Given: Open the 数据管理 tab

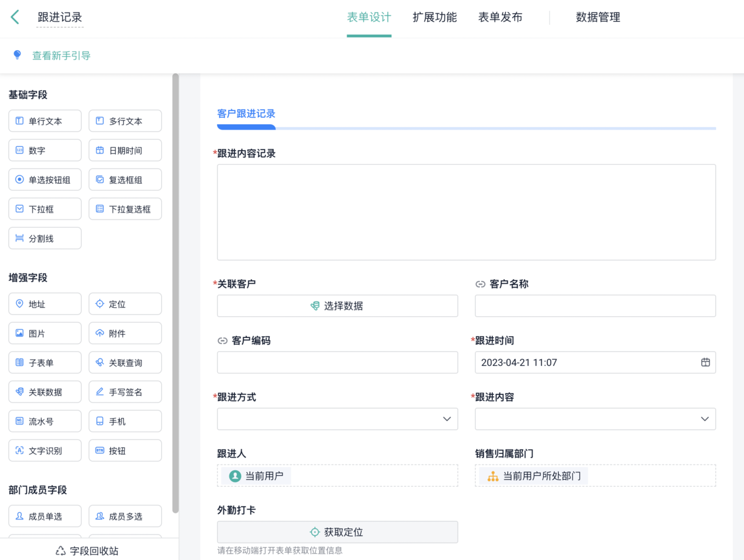Looking at the screenshot, I should pos(598,17).
